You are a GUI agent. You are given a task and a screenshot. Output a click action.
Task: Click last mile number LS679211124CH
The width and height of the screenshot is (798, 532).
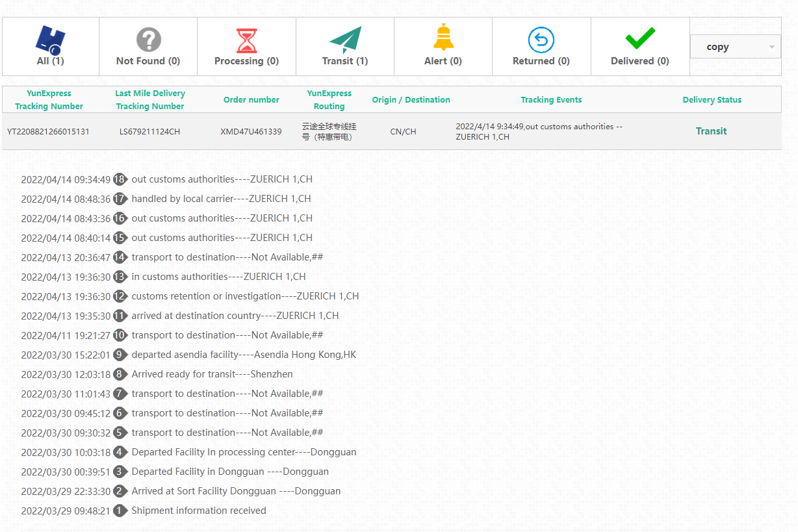click(149, 132)
